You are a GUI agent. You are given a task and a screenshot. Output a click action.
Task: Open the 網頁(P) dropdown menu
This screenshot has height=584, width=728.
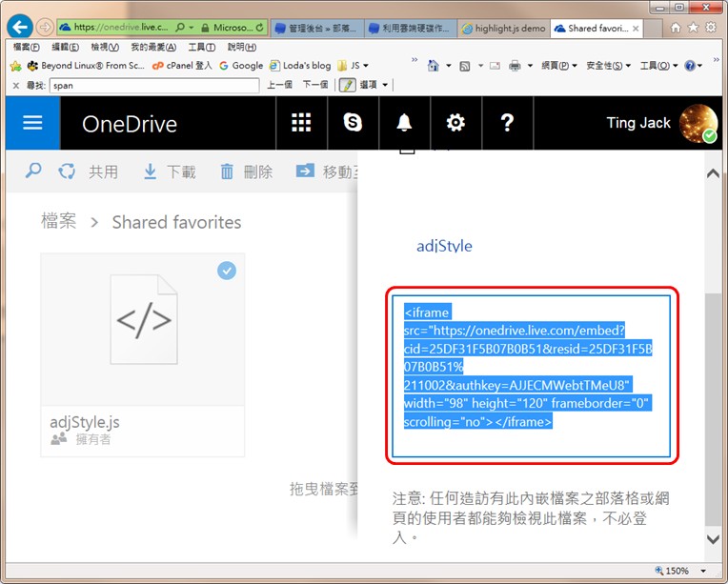point(559,66)
